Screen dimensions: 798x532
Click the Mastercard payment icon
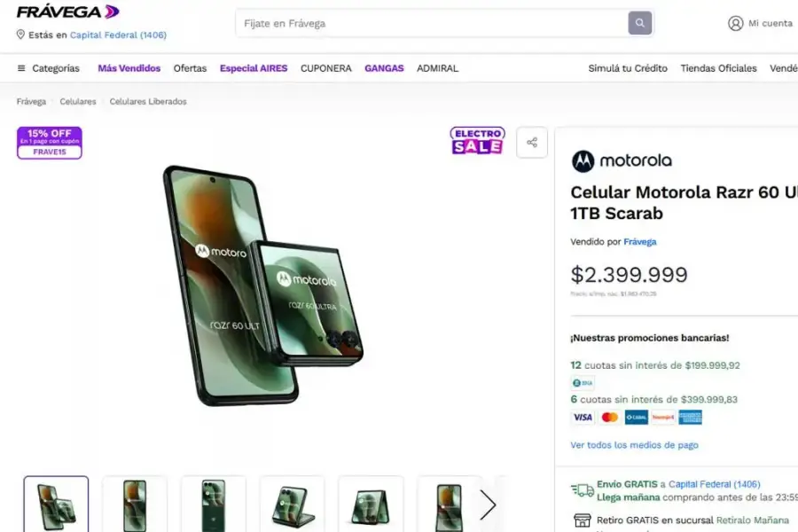(609, 417)
